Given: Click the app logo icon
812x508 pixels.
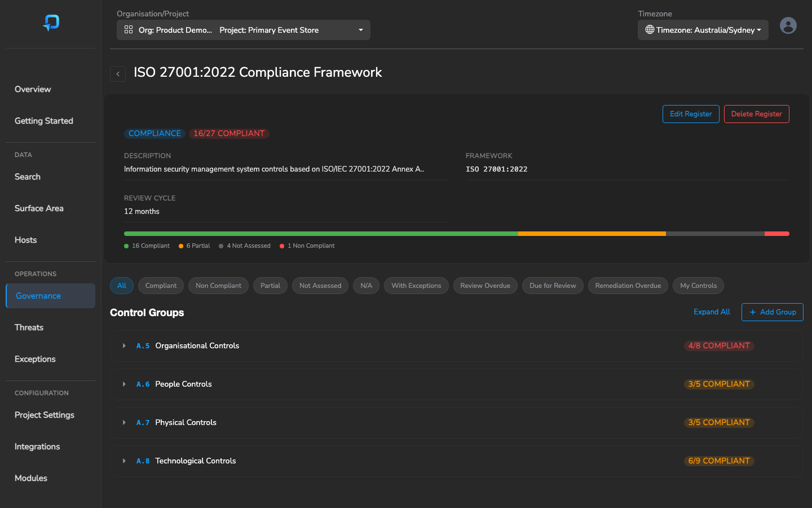Looking at the screenshot, I should [x=51, y=23].
